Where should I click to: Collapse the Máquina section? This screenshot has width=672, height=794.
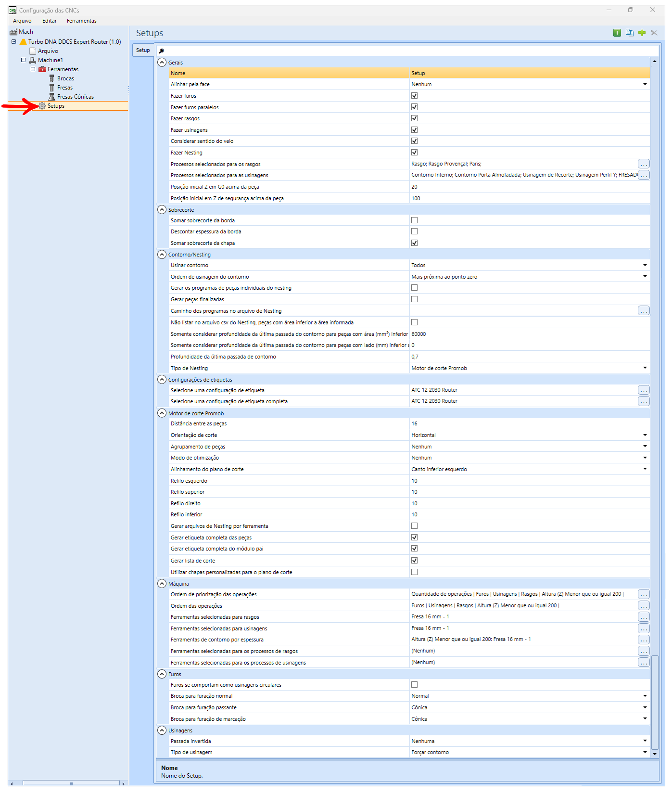[162, 583]
